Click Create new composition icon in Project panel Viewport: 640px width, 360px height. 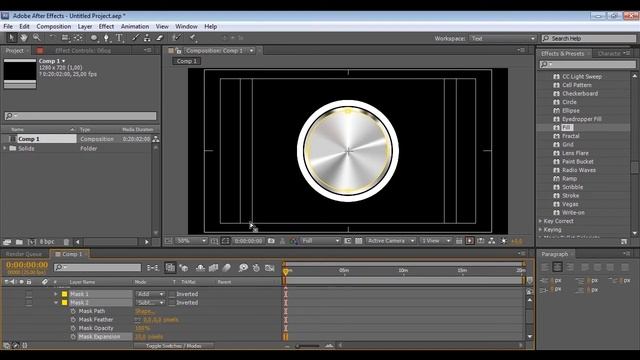[31, 242]
